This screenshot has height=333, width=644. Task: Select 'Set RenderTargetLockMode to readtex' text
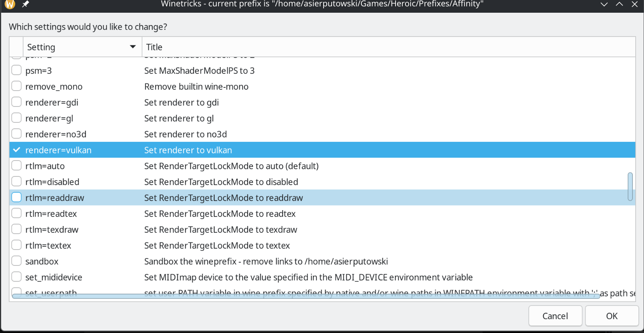[x=220, y=214]
